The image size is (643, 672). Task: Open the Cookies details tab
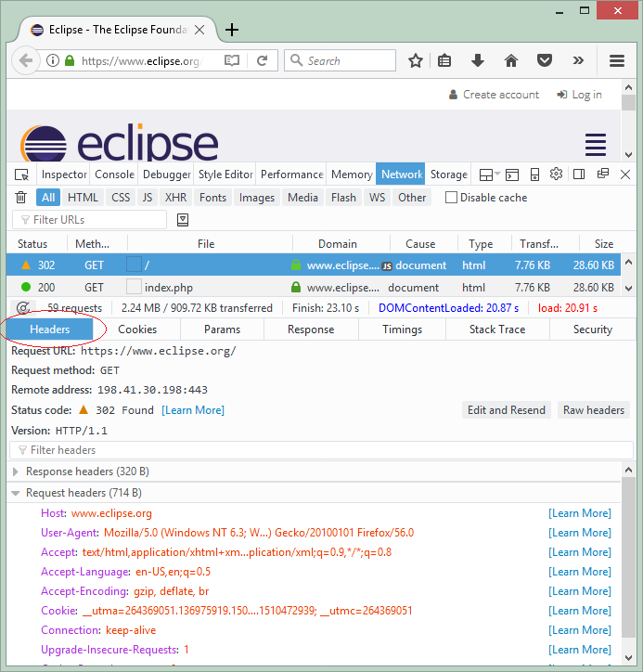click(137, 330)
